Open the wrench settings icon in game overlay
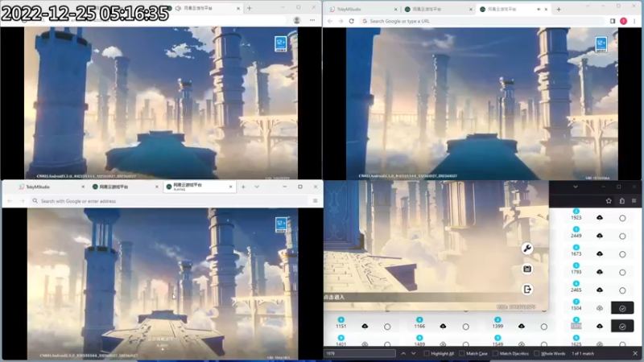The image size is (644, 362). 527,249
